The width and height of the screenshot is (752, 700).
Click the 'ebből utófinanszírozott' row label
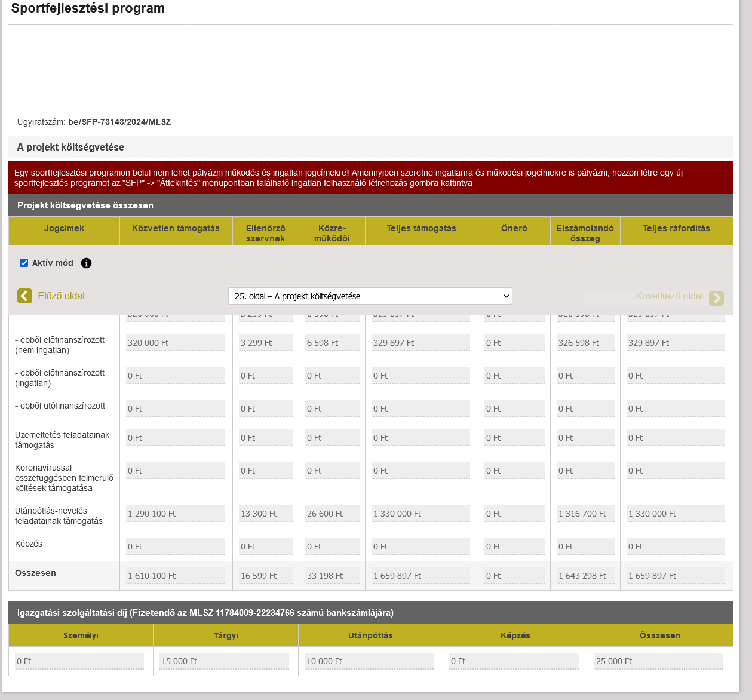click(x=60, y=406)
